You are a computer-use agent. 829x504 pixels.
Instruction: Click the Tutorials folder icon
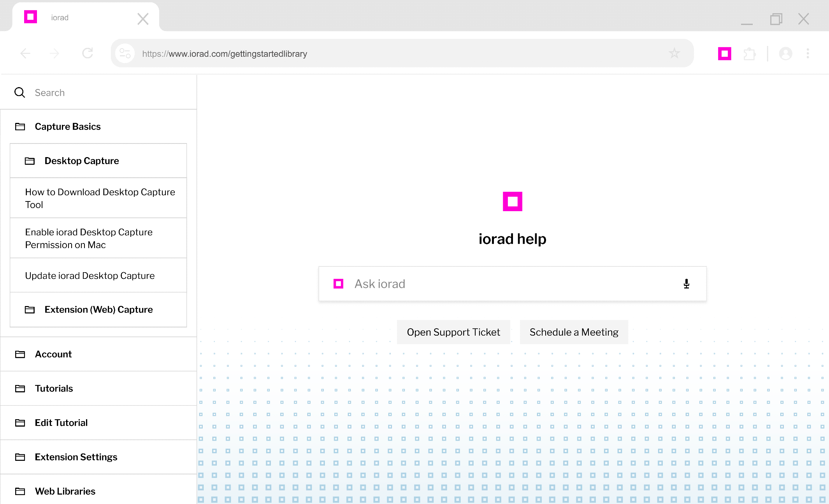(x=20, y=388)
